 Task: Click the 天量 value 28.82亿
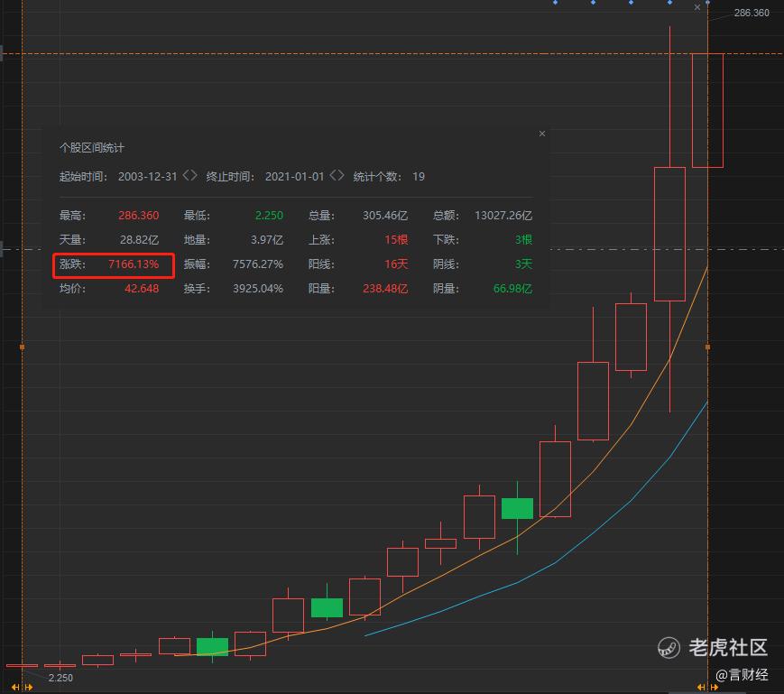click(x=139, y=240)
